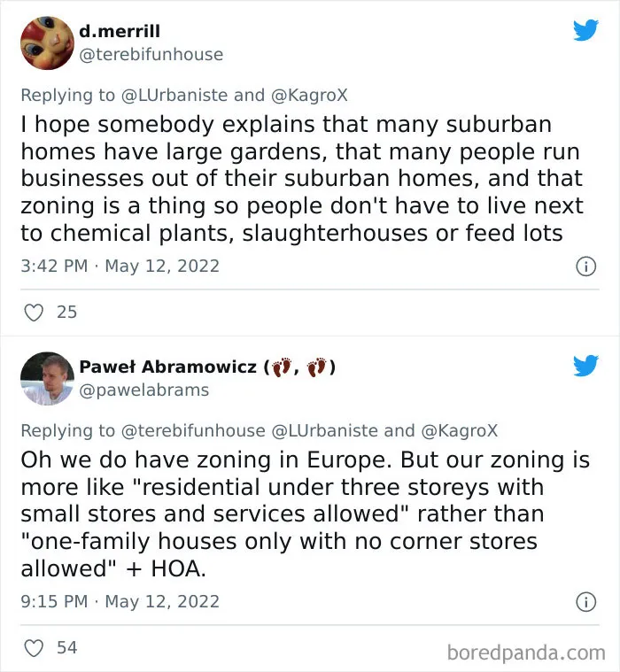
Task: Open the 3:42 PM · May 12, 2022 timestamp
Action: click(120, 266)
